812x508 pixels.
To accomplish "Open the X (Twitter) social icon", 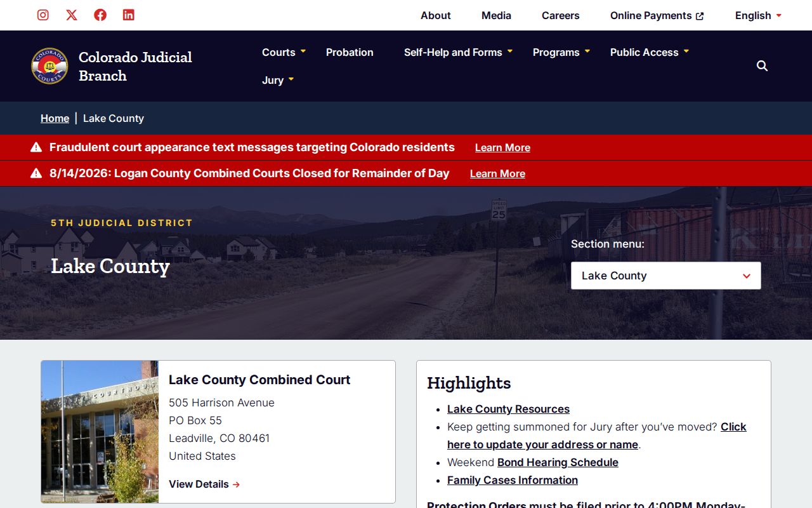I will tap(72, 15).
